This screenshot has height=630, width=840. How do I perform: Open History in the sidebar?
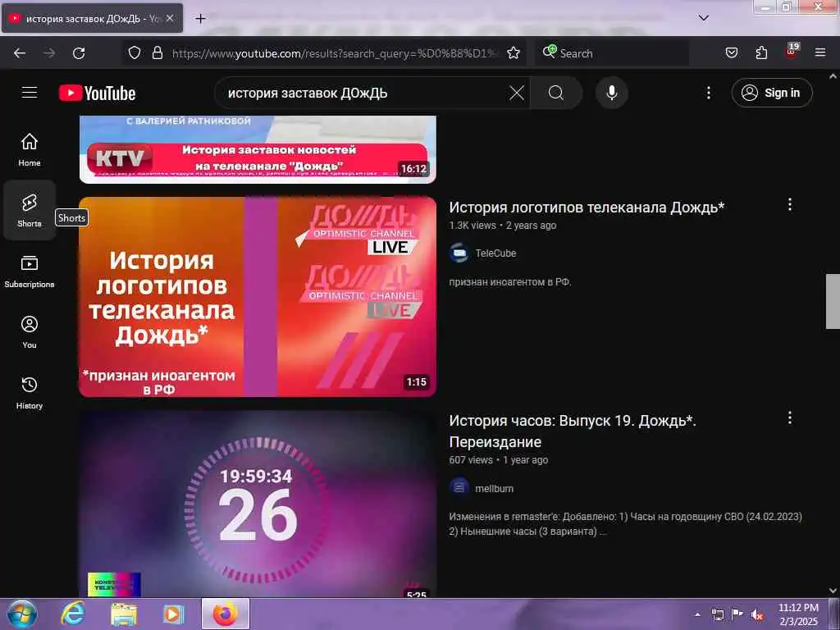30,392
